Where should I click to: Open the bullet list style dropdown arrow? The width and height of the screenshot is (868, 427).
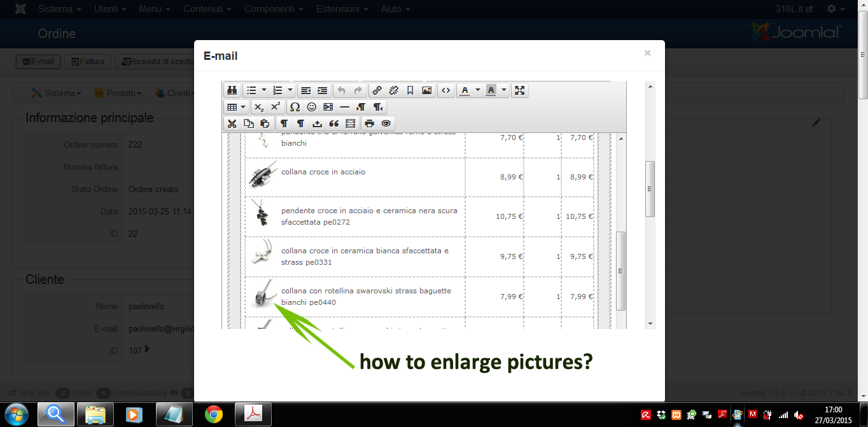[263, 90]
